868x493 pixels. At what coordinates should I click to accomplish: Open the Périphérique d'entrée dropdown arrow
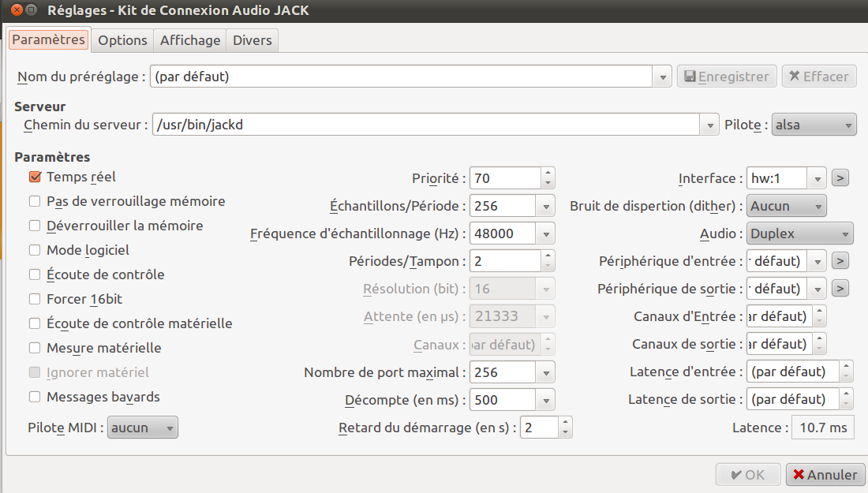pos(817,262)
